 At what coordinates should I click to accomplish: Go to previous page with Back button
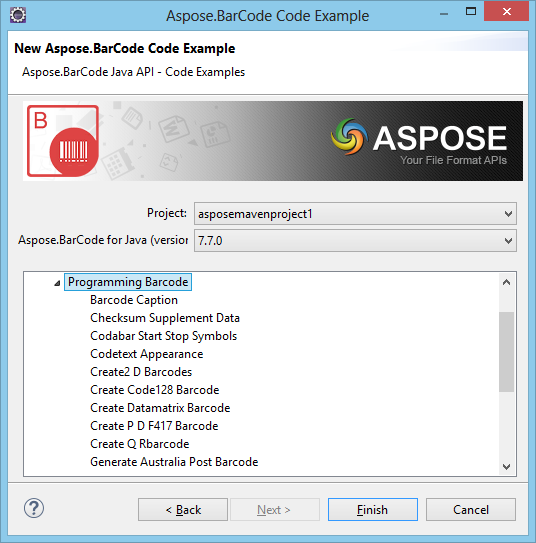point(183,509)
